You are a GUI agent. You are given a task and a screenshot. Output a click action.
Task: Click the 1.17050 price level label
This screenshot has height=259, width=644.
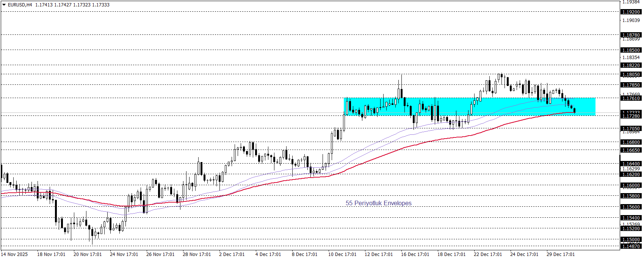point(631,129)
